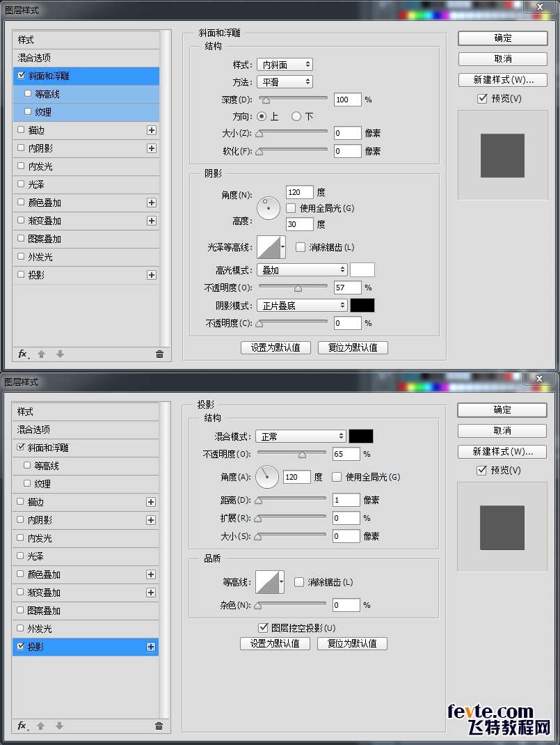
Task: Open 高光模式 dropdown showing 叠加
Action: [303, 270]
